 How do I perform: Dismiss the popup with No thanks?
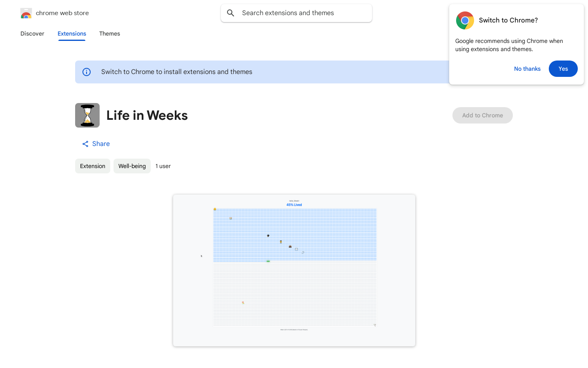pos(527,69)
